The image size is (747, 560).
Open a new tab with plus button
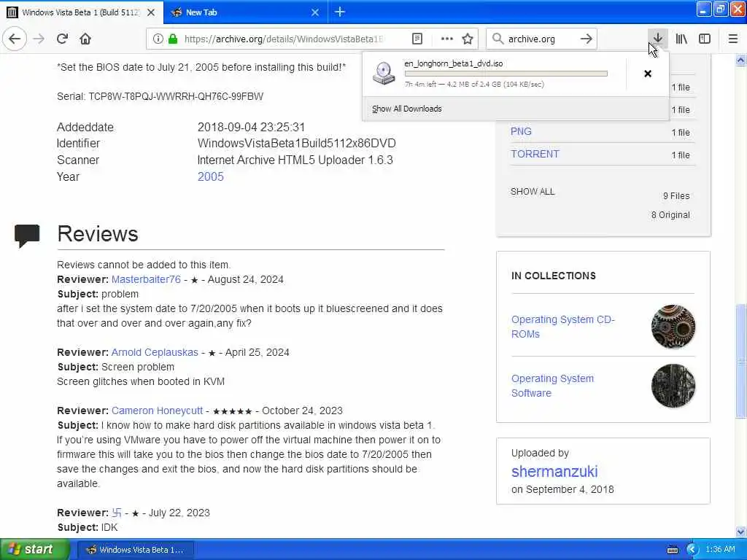(340, 12)
